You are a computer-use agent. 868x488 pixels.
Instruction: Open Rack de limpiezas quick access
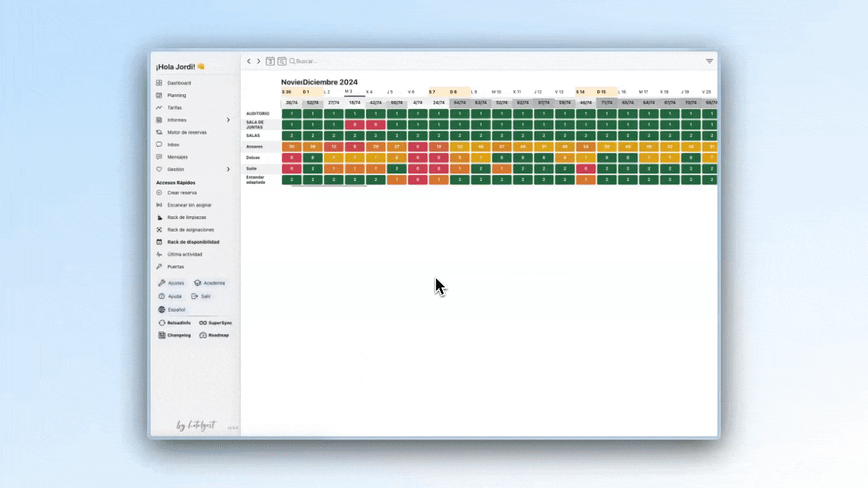click(186, 218)
